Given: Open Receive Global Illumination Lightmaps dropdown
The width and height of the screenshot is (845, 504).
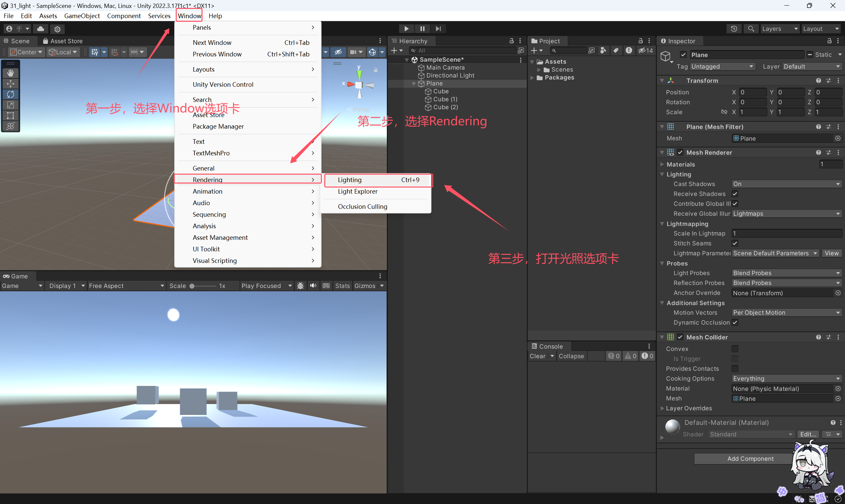Looking at the screenshot, I should tap(787, 214).
